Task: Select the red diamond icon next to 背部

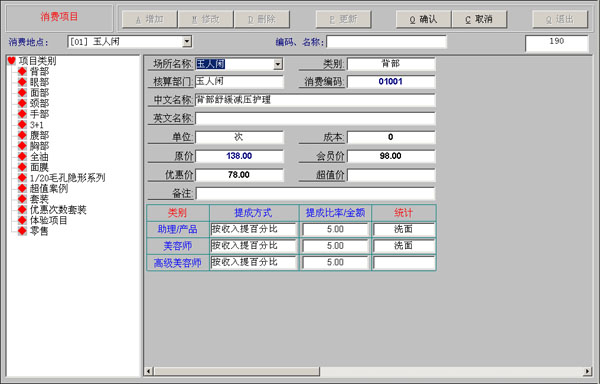Action: (x=23, y=71)
